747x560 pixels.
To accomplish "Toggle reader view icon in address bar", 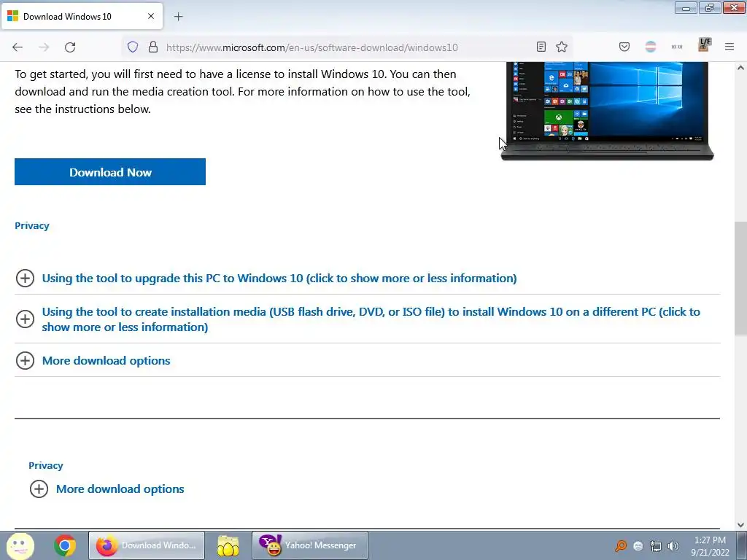I will pyautogui.click(x=541, y=47).
